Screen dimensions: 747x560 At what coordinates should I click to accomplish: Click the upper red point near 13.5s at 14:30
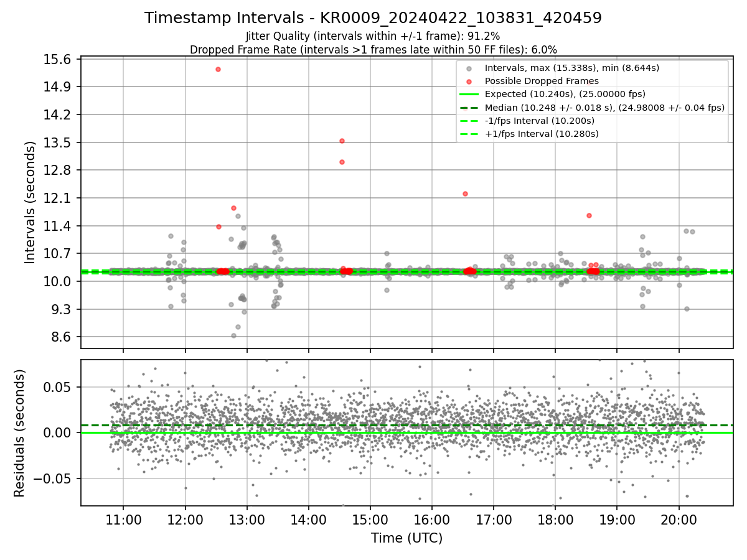pyautogui.click(x=342, y=141)
